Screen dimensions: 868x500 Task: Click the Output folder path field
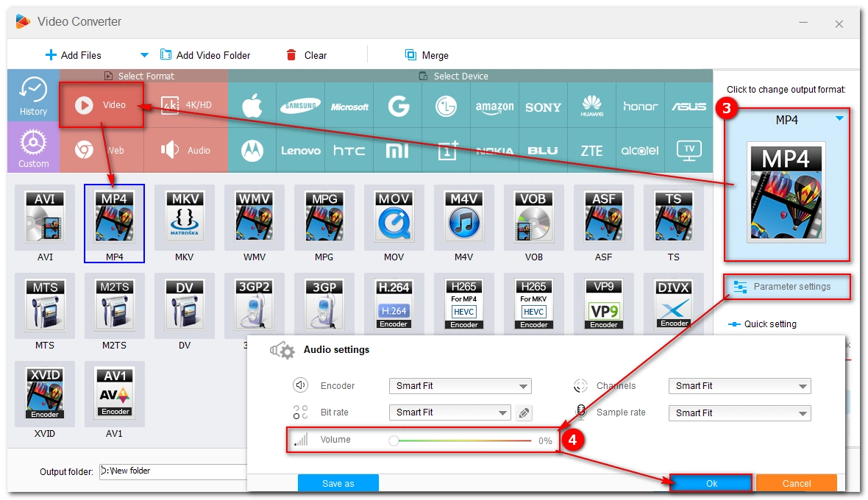174,471
